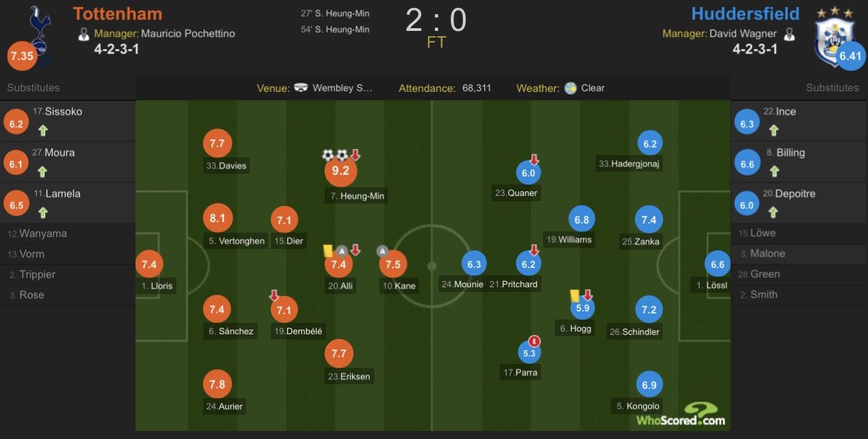
Task: Click the green sub-on arrow under Sissoko
Action: pos(43,130)
